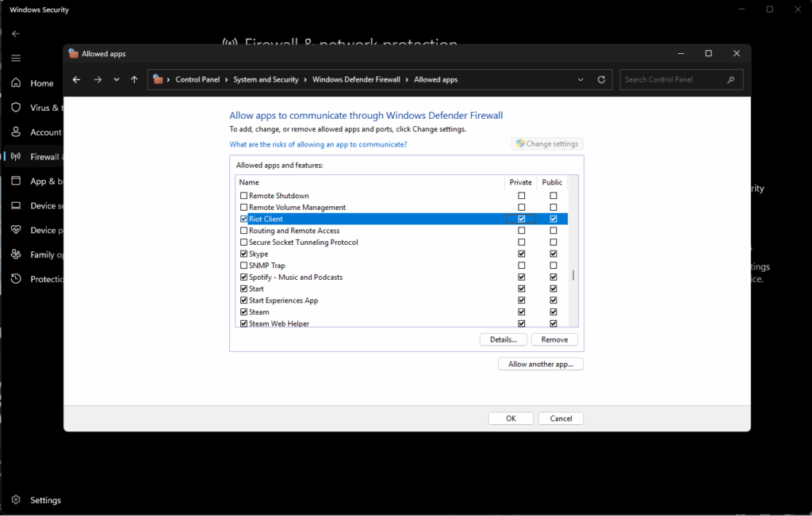The height and width of the screenshot is (516, 812).
Task: Open risks of allowing an app link
Action: 318,144
